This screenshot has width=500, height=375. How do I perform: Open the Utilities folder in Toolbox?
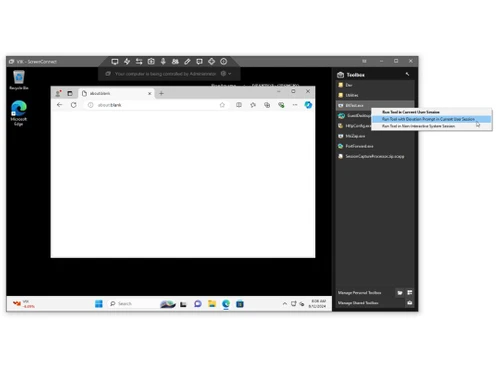(375, 95)
